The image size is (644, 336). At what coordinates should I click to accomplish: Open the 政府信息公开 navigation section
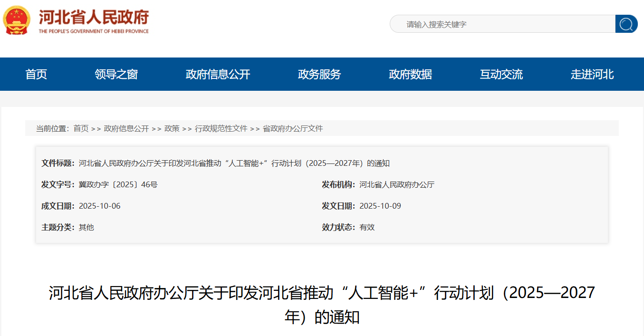[218, 74]
